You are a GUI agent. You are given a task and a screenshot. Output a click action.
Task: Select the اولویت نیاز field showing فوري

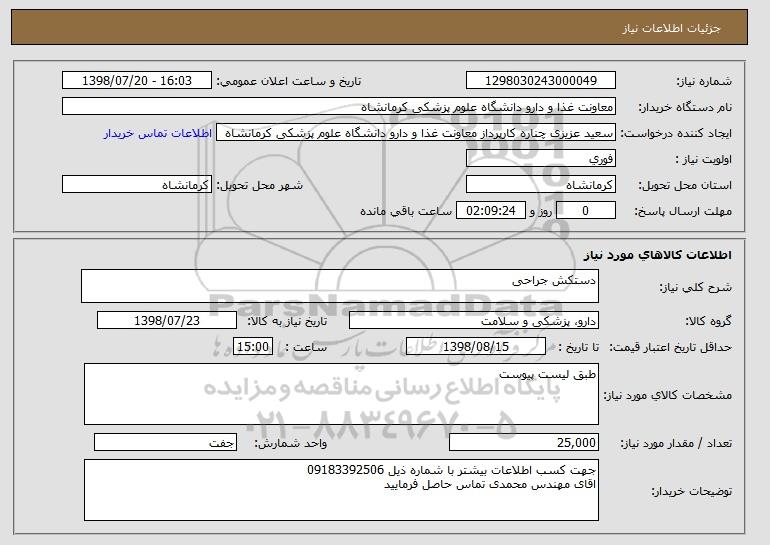tap(541, 159)
